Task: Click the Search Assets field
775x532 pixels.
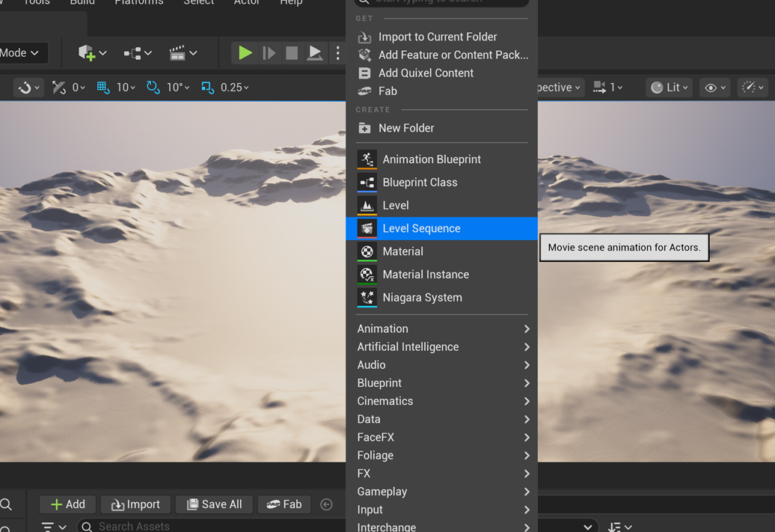Action: (x=212, y=526)
